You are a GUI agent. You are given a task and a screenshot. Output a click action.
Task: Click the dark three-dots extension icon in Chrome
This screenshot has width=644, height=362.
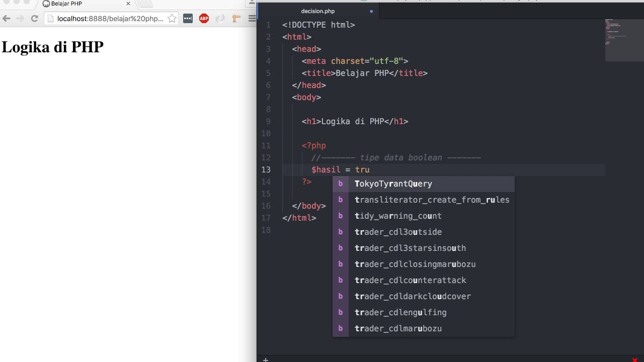tap(188, 19)
